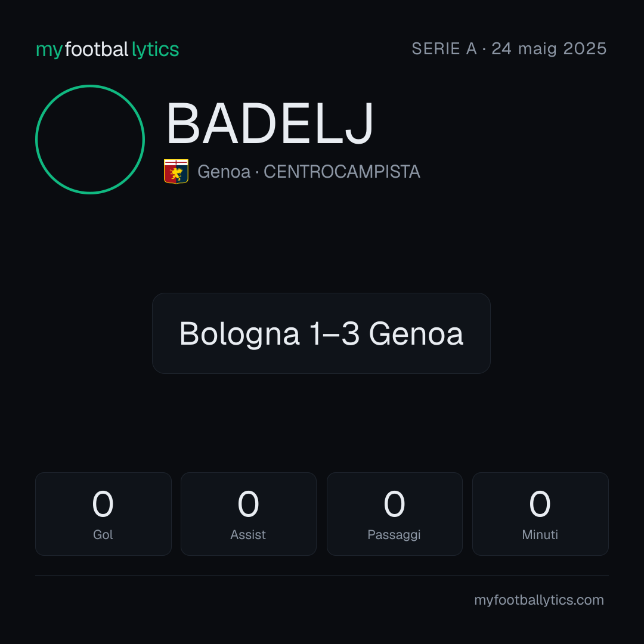Viewport: 644px width, 644px height.
Task: Select the Bologna 1–3 Genoa score card
Action: pyautogui.click(x=321, y=333)
